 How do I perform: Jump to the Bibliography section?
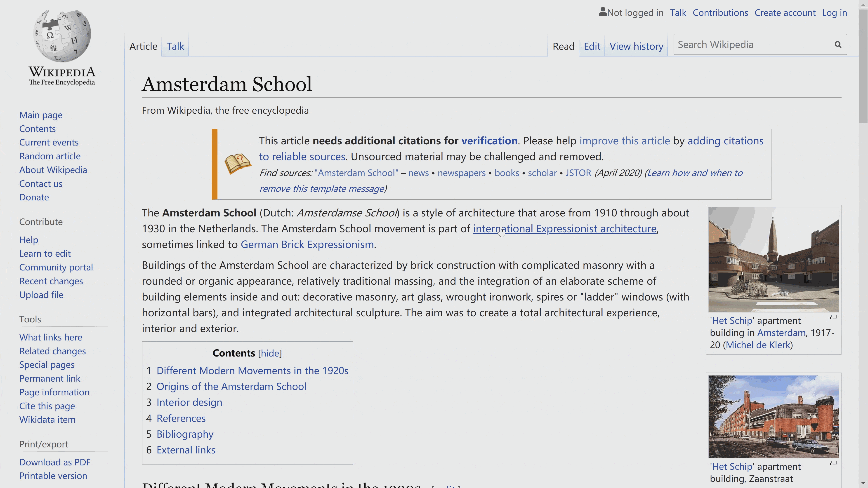(185, 434)
